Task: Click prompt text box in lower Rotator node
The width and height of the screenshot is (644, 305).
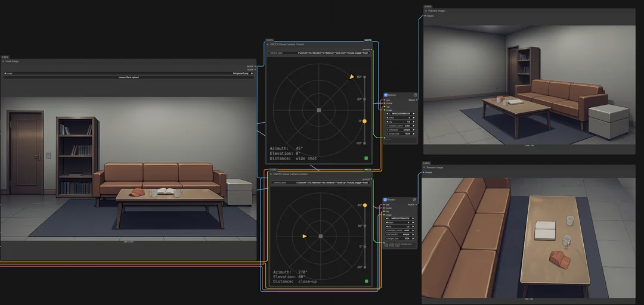Action: pos(400,245)
